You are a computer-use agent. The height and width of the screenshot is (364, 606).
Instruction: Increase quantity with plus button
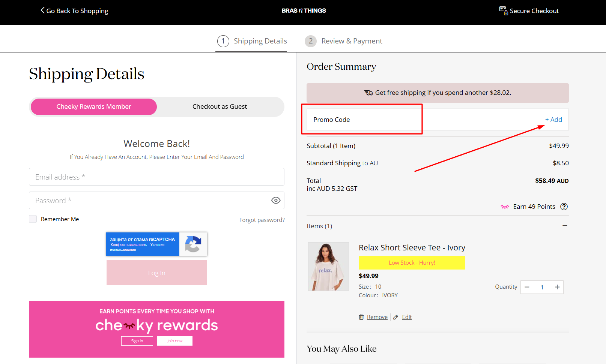pyautogui.click(x=557, y=287)
